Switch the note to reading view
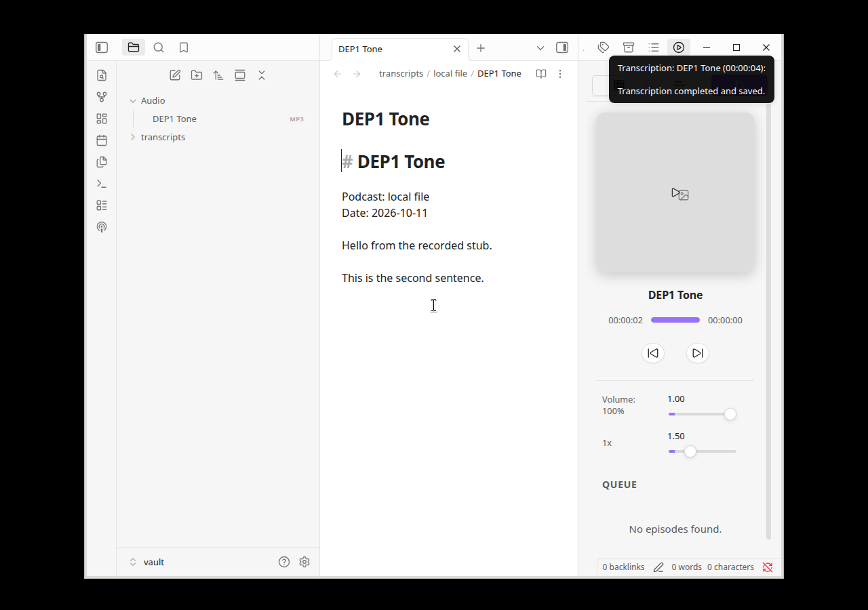Screen dimensions: 868x610 (x=541, y=74)
